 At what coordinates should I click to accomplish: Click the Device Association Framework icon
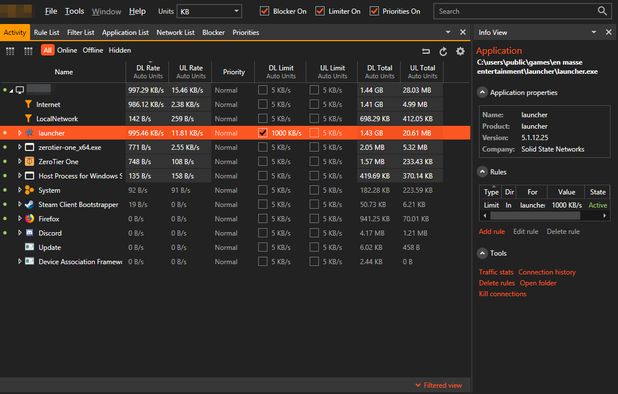[30, 261]
